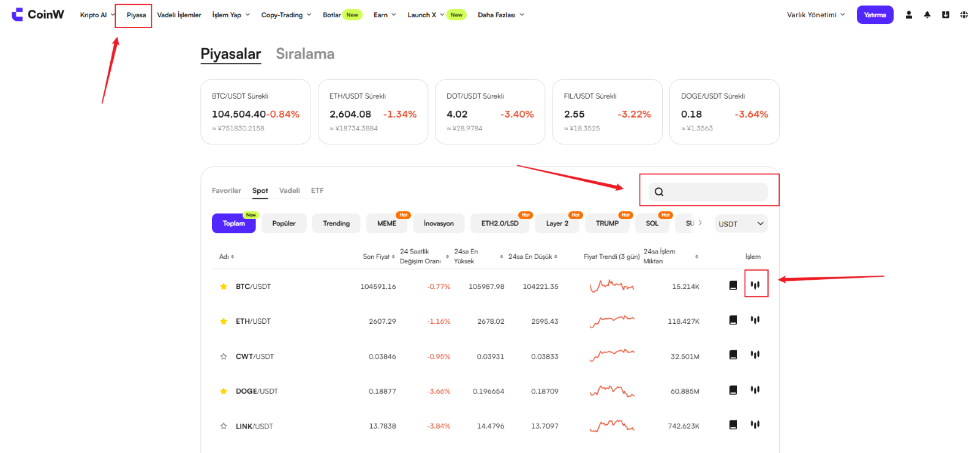Switch to the Sıralama heading tab
The image size is (980, 453).
pyautogui.click(x=305, y=54)
